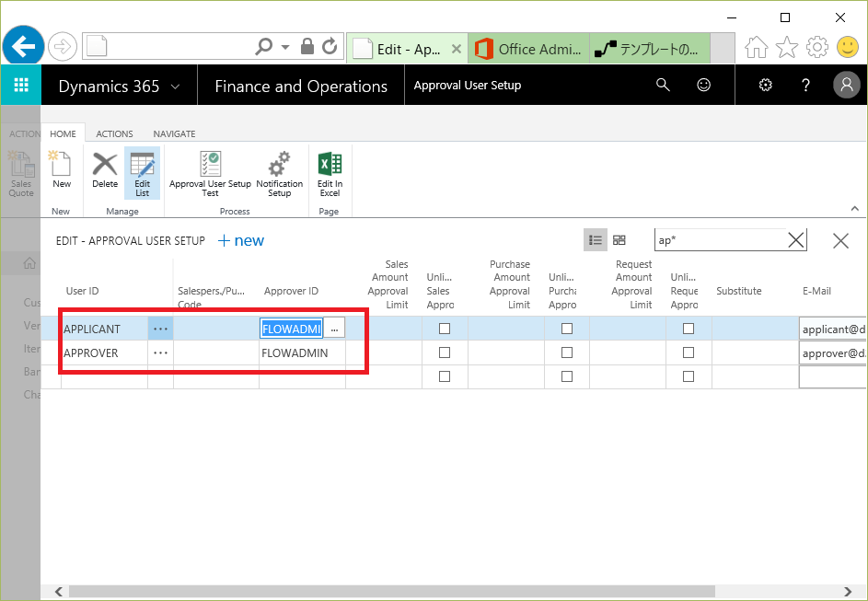Check Unlimited Purchase Approval for APPROVER
This screenshot has width=868, height=601.
[567, 353]
